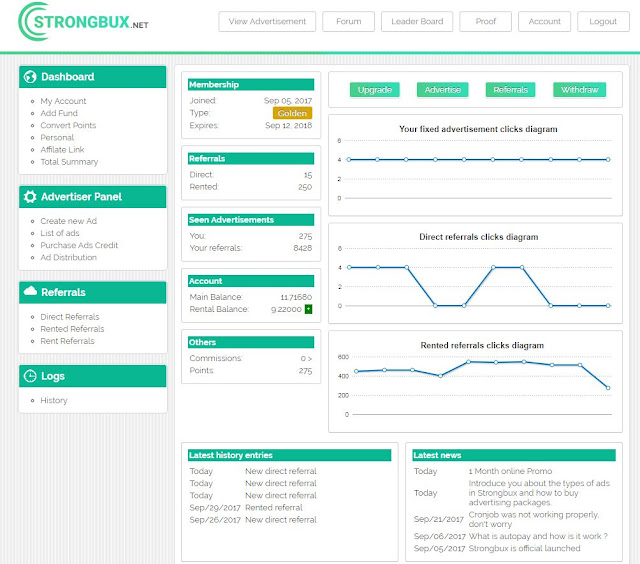
Task: Click the Joined date Sep 05, 2017
Action: (x=288, y=100)
